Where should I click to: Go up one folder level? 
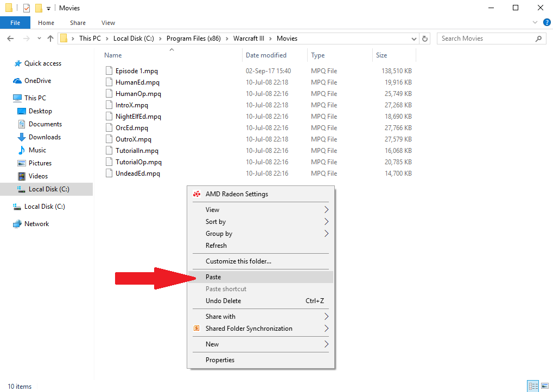tap(50, 38)
